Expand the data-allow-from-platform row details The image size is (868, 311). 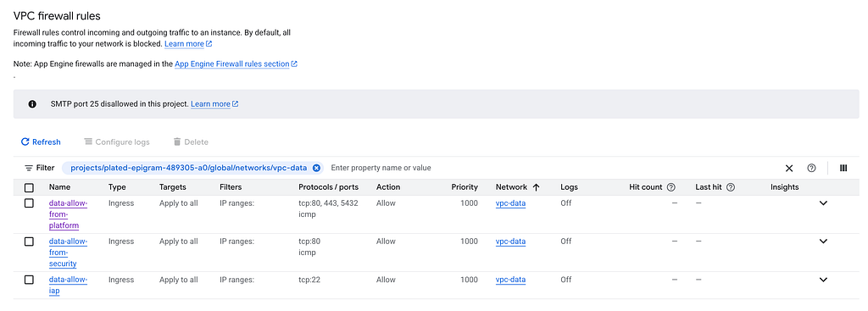tap(823, 203)
